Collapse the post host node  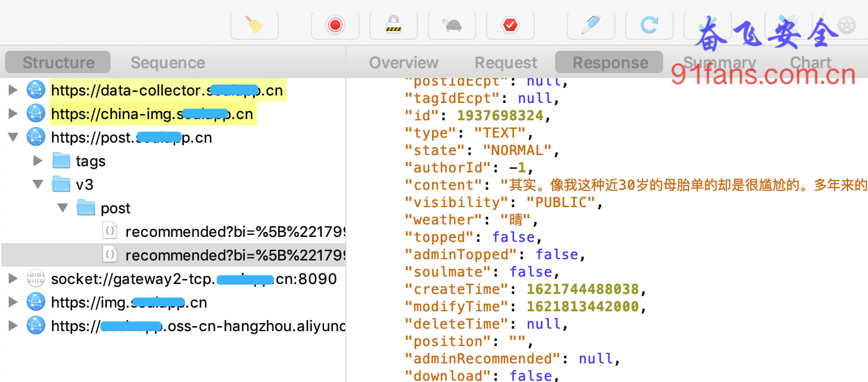click(13, 138)
